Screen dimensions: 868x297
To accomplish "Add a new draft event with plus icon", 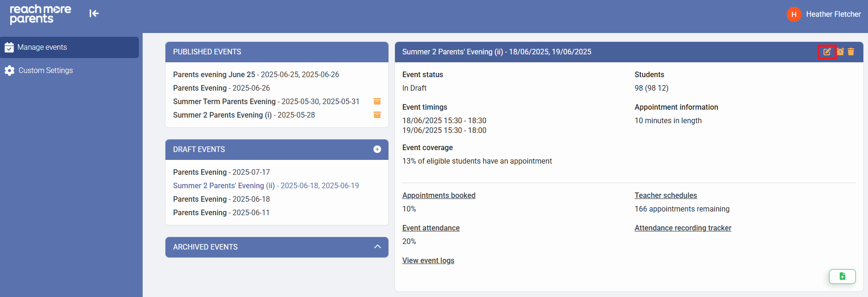I will [377, 149].
